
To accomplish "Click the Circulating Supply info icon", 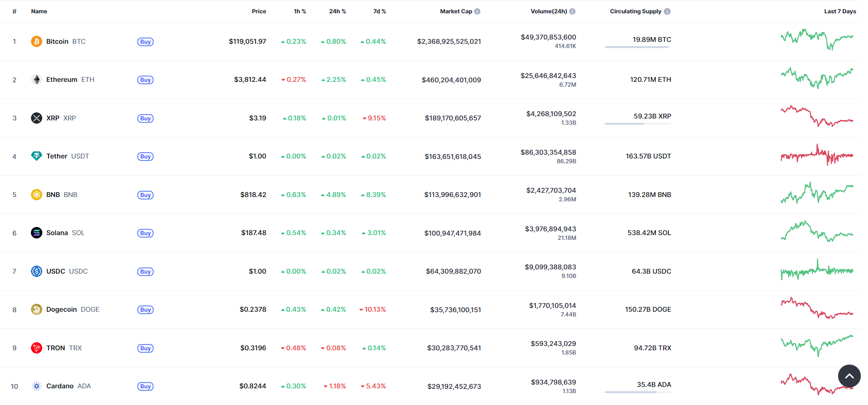I will pos(667,11).
